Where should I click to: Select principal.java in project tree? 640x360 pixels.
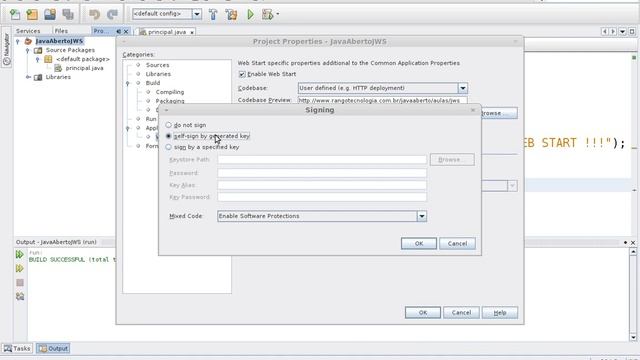[84, 68]
